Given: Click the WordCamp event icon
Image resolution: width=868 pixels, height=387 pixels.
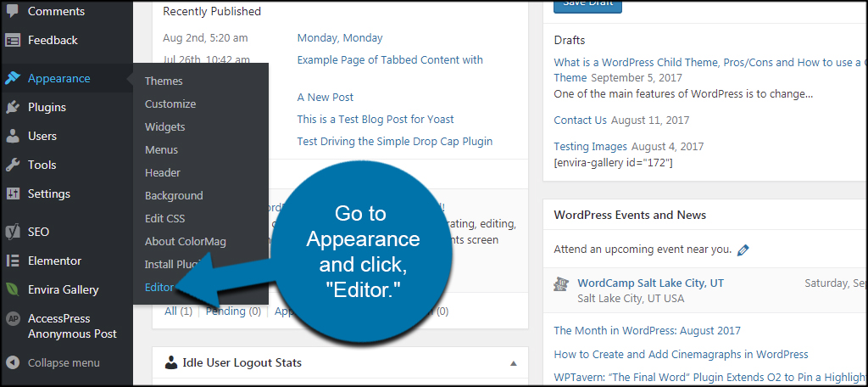Looking at the screenshot, I should tap(561, 284).
